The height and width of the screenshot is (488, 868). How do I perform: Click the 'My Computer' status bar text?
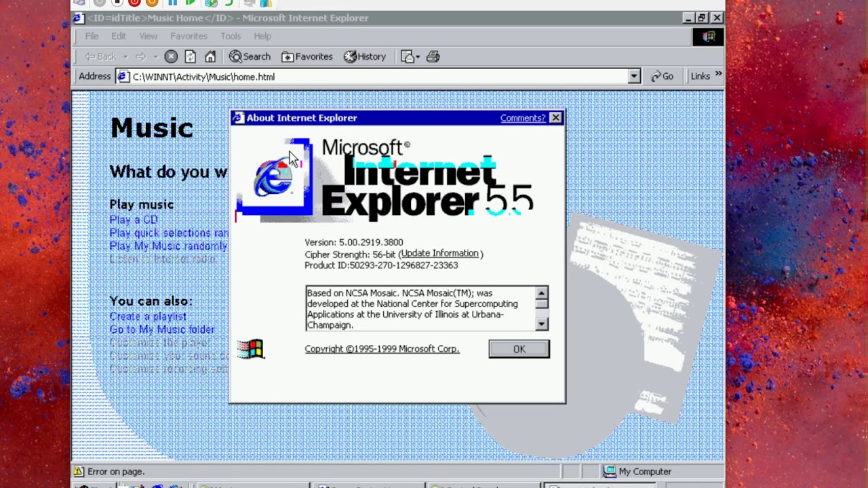[645, 472]
